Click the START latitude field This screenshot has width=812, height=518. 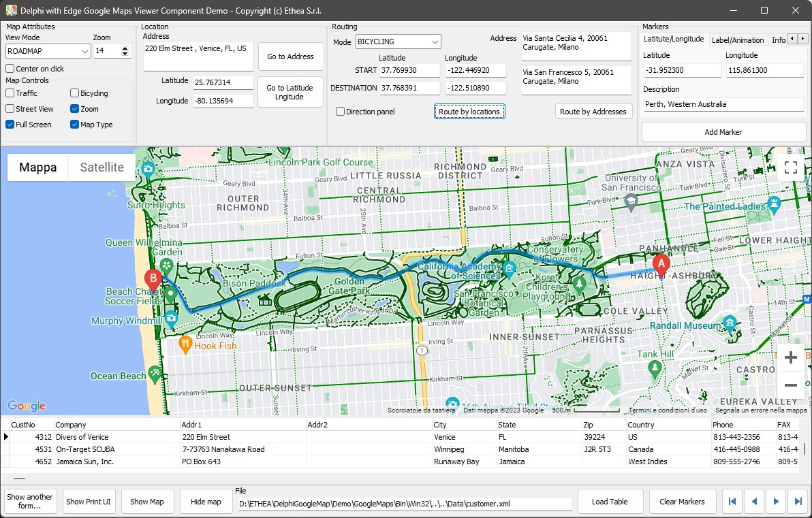tap(409, 70)
